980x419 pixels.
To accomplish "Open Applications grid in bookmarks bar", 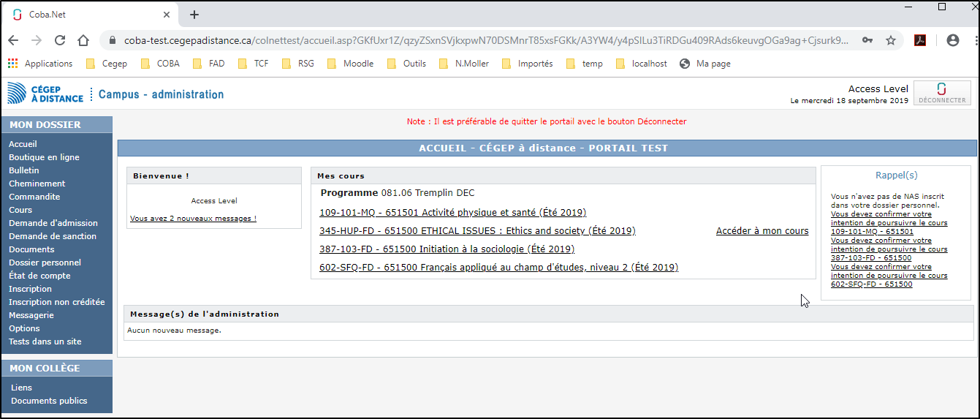I will 40,64.
